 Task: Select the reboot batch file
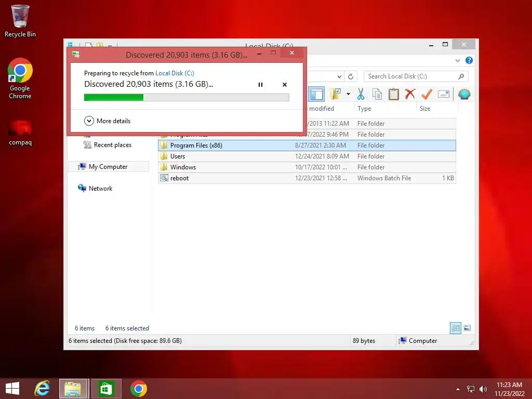[307, 178]
